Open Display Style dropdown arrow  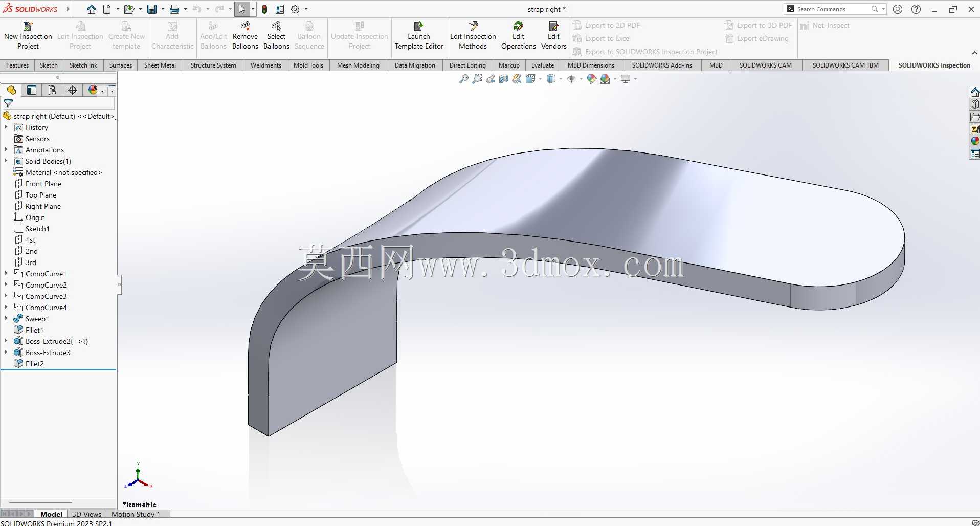561,79
